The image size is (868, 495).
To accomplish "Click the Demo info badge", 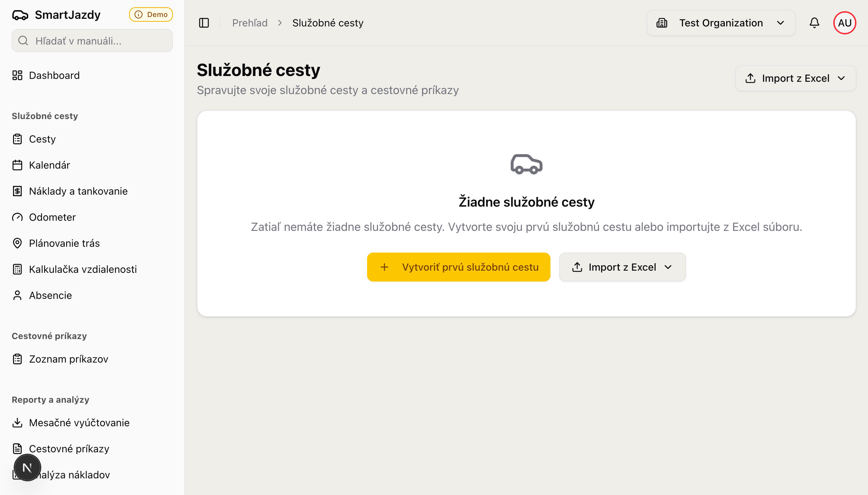I will coord(151,14).
